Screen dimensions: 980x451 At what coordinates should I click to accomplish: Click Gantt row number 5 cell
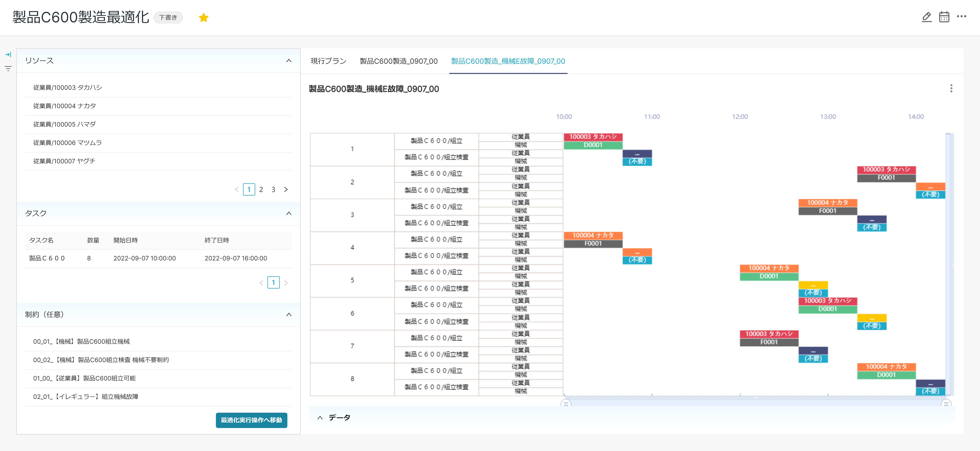click(x=352, y=281)
